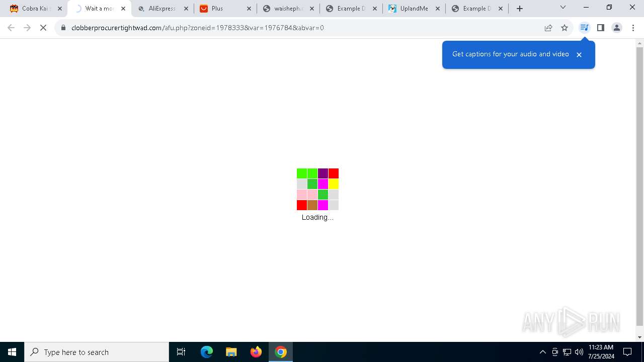Click the page scrollbar up arrow
Screen dimensions: 644x362
639,43
